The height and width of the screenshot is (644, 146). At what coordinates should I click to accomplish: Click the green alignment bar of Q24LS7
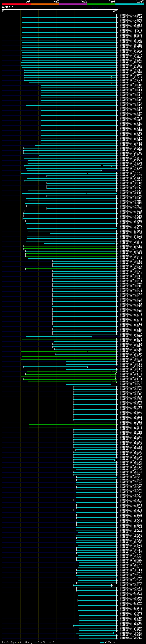pos(73,424)
